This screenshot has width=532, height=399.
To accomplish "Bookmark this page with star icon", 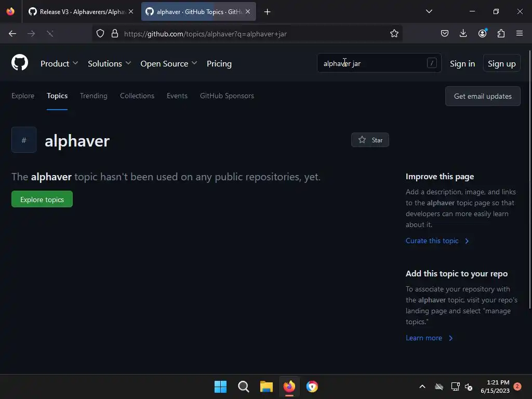I will pos(394,34).
